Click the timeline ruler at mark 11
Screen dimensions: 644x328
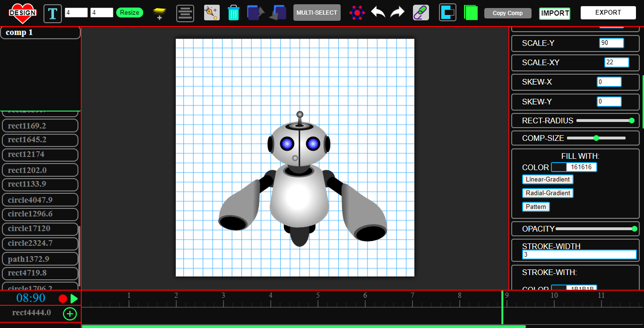pos(601,296)
